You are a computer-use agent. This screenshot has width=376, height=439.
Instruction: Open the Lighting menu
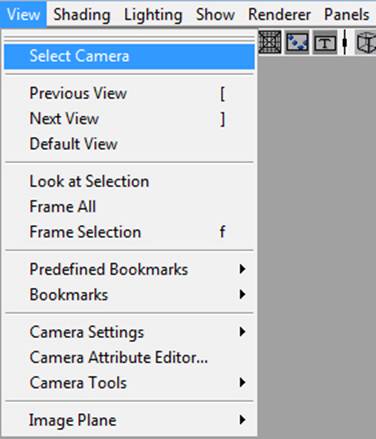(153, 15)
